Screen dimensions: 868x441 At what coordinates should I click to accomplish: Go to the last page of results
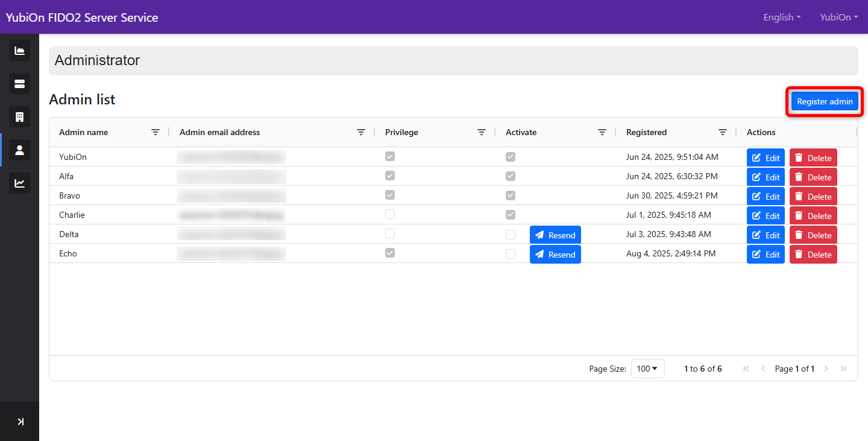843,369
